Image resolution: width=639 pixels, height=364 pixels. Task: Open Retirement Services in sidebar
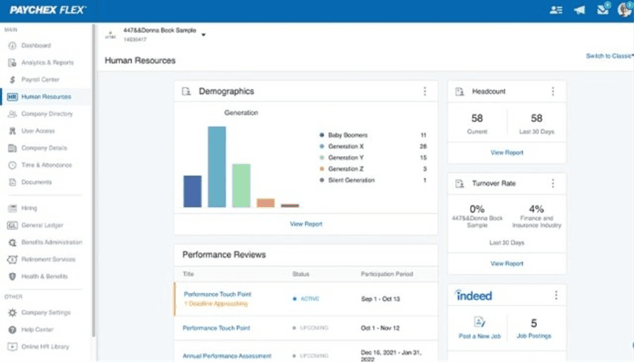48,260
